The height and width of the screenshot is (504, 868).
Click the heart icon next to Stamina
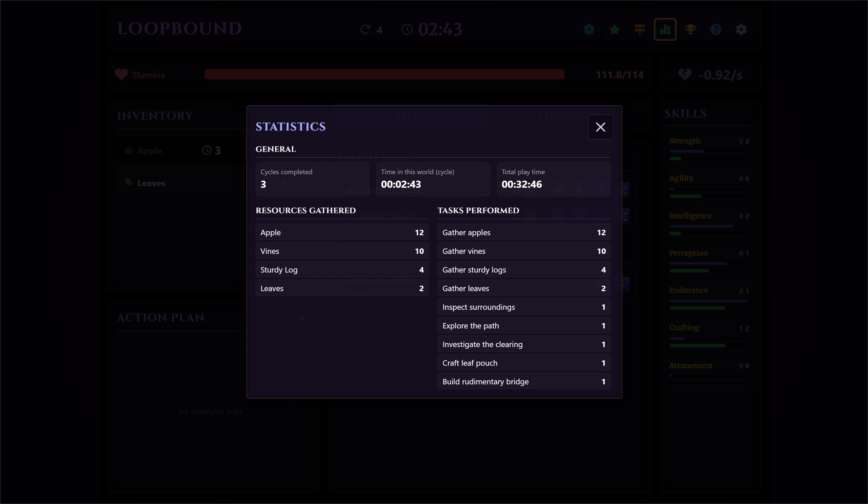pos(121,74)
